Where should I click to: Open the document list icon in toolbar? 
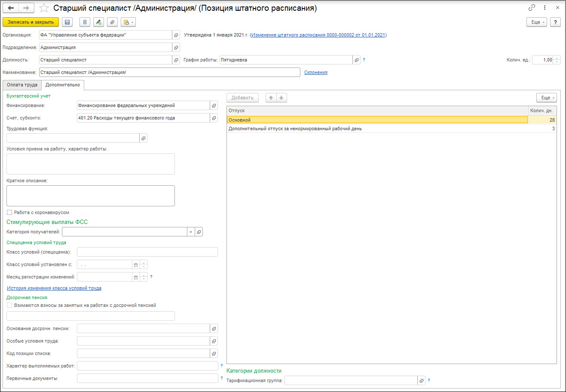tap(85, 22)
